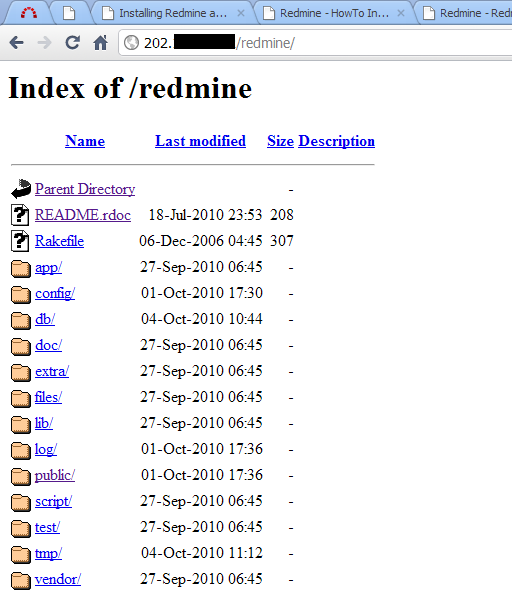Click the folder icon beside lib/
The height and width of the screenshot is (595, 512).
click(21, 425)
